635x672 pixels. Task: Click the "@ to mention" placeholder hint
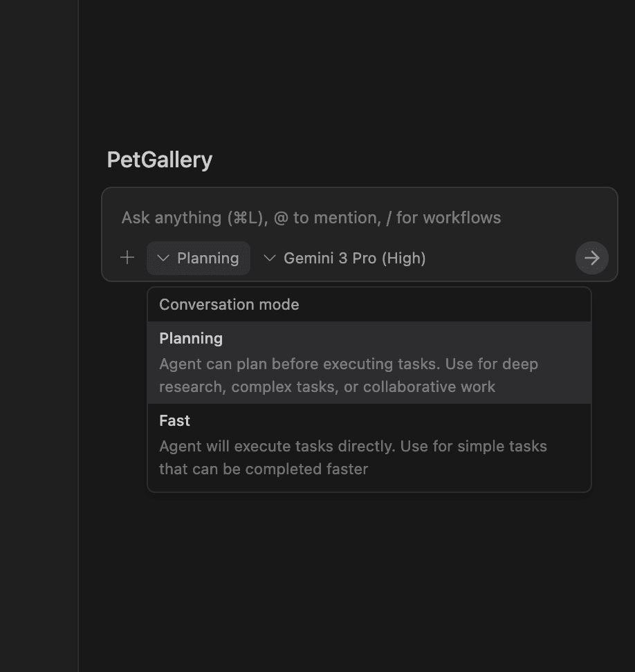[x=326, y=218]
